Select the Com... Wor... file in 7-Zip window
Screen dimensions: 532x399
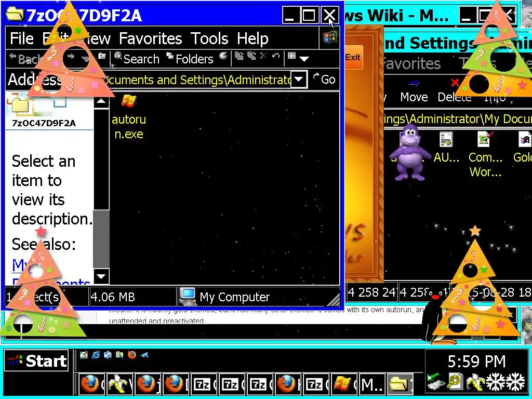485,154
